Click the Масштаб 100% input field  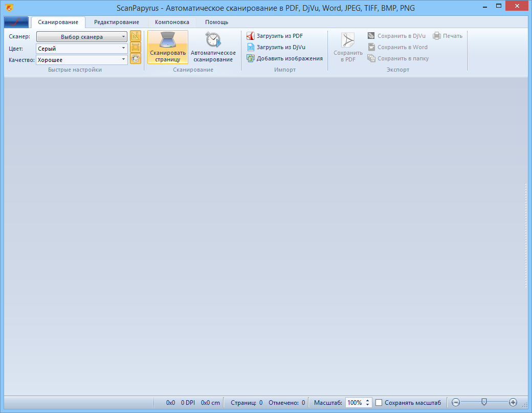click(355, 402)
